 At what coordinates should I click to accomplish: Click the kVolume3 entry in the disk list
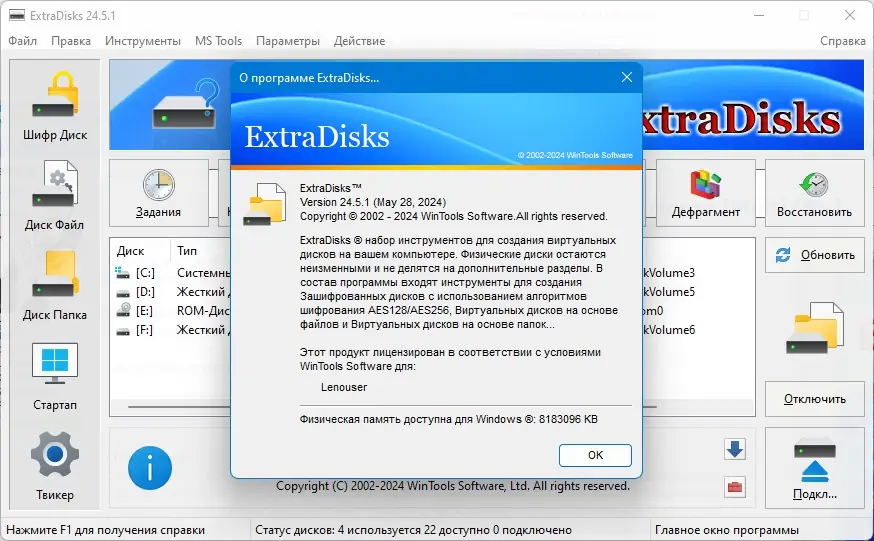[x=669, y=273]
